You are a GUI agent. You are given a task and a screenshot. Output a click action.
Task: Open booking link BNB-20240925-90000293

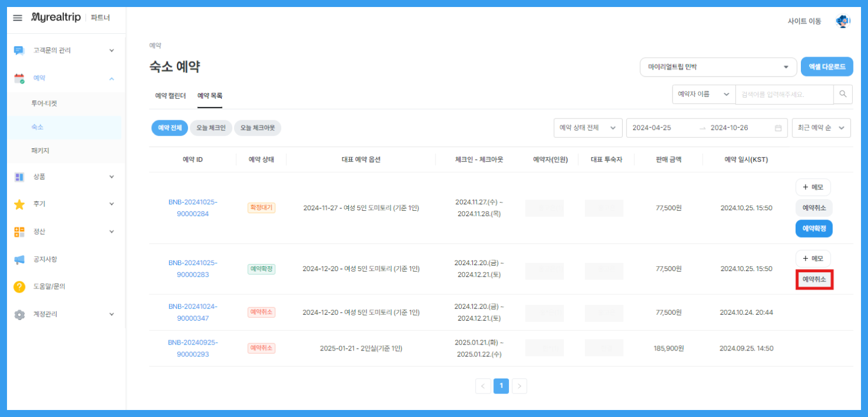pyautogui.click(x=193, y=347)
